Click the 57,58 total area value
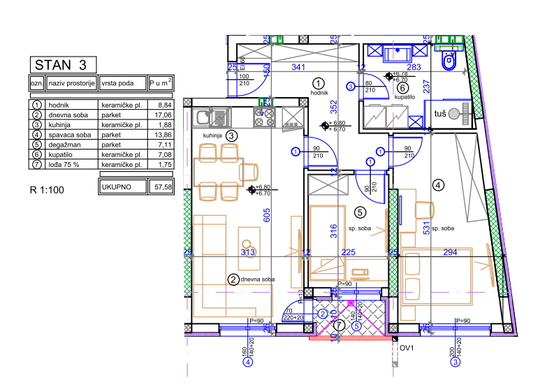 tap(161, 187)
